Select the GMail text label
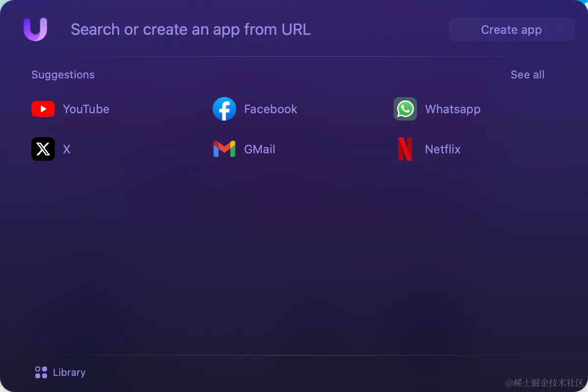 click(x=260, y=149)
